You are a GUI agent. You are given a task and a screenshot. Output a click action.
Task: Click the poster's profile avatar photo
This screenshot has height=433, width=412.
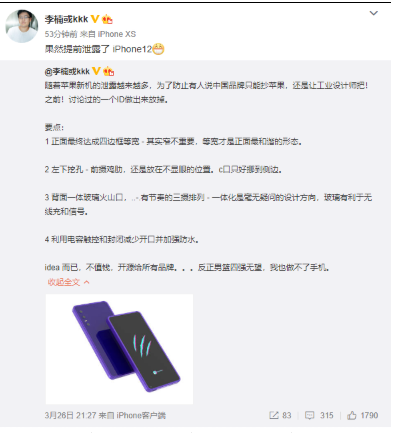click(22, 26)
